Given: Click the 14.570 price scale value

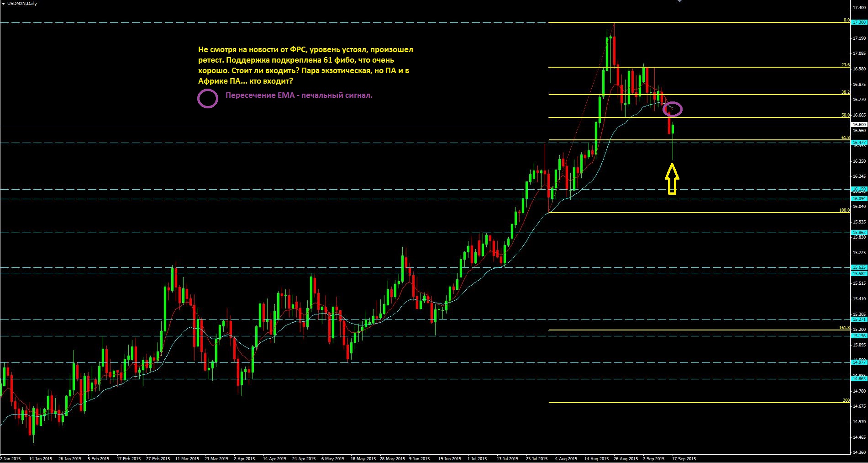Looking at the screenshot, I should point(859,421).
